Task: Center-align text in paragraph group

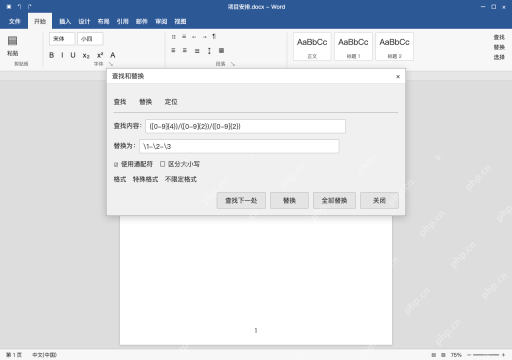Action: point(185,50)
